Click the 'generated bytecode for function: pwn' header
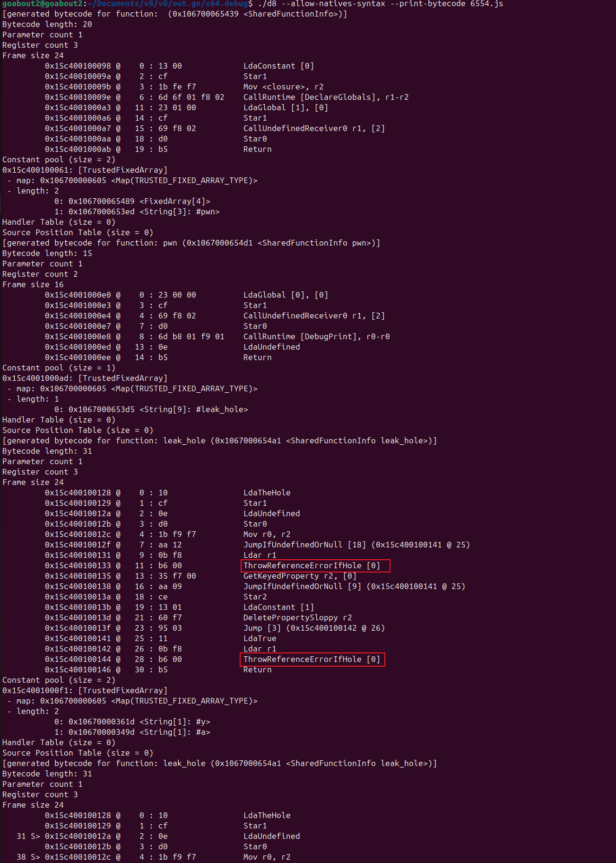The width and height of the screenshot is (616, 863). (x=191, y=243)
